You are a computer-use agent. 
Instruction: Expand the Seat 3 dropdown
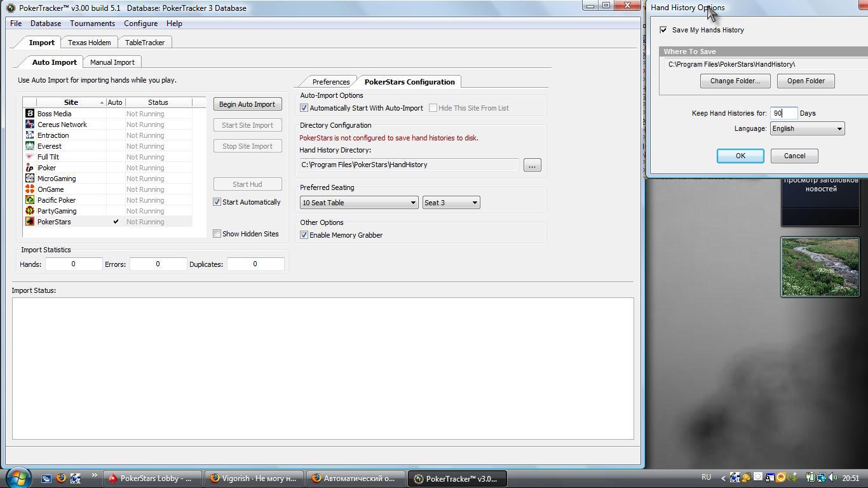pyautogui.click(x=451, y=203)
